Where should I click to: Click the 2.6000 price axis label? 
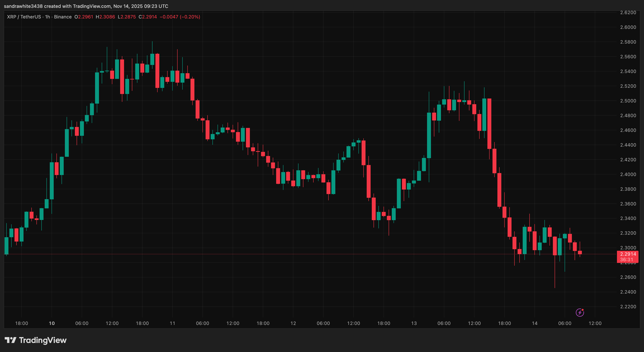[628, 27]
